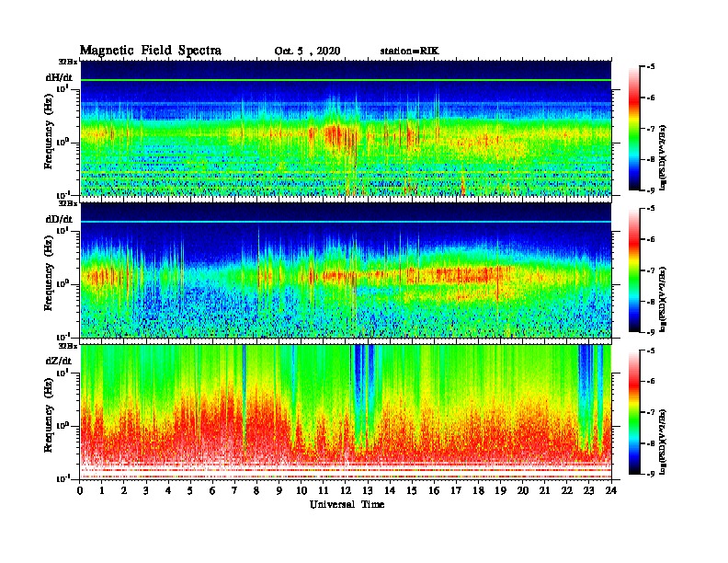The width and height of the screenshot is (728, 563).
Task: Click the "23" hour tick label
Action: click(x=589, y=490)
